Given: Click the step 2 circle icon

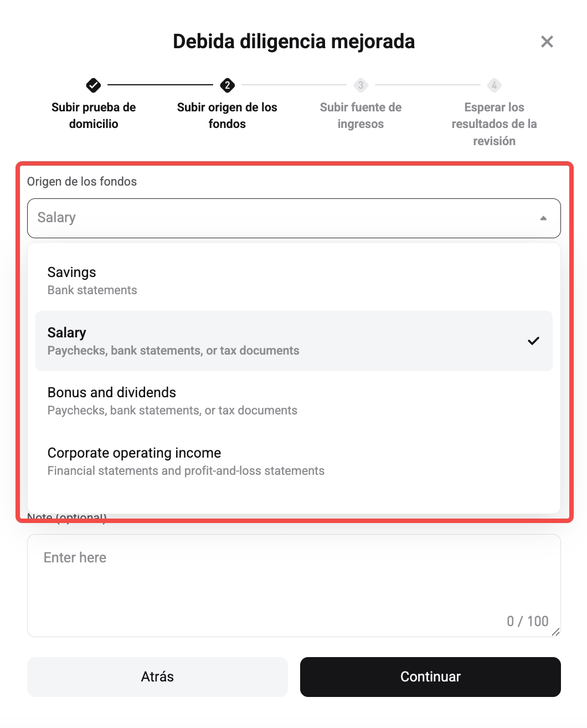Looking at the screenshot, I should (227, 85).
